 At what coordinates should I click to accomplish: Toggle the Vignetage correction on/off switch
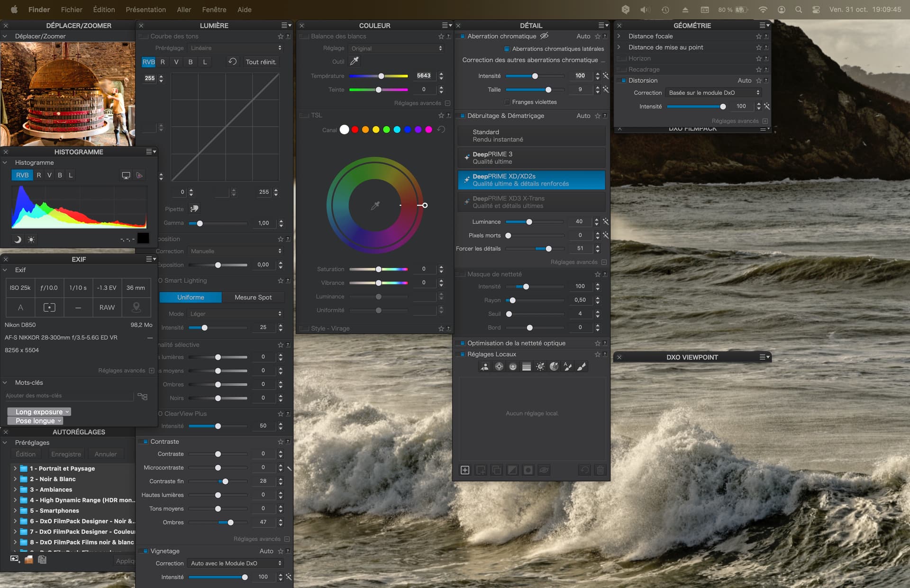coord(145,551)
